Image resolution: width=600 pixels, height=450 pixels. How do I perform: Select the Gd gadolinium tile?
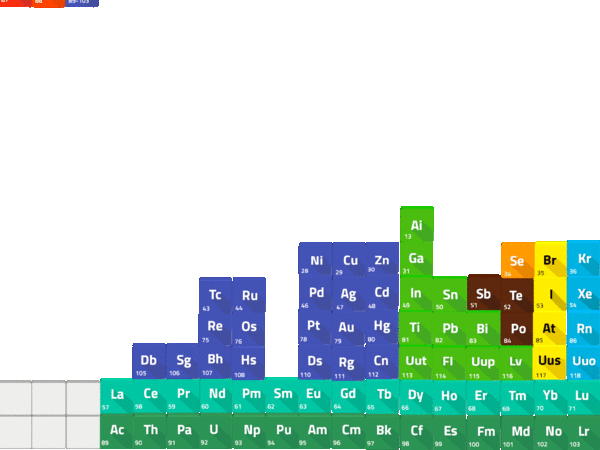coord(349,396)
